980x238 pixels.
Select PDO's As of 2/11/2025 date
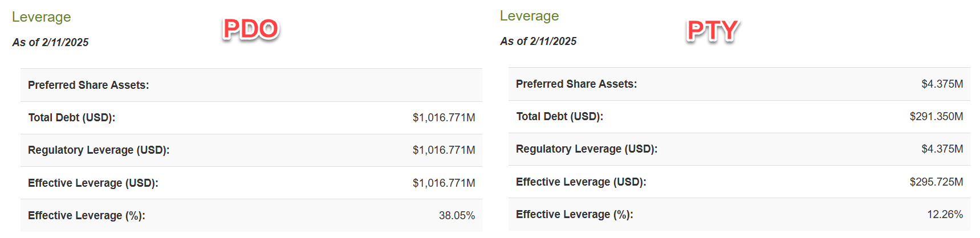(x=50, y=42)
